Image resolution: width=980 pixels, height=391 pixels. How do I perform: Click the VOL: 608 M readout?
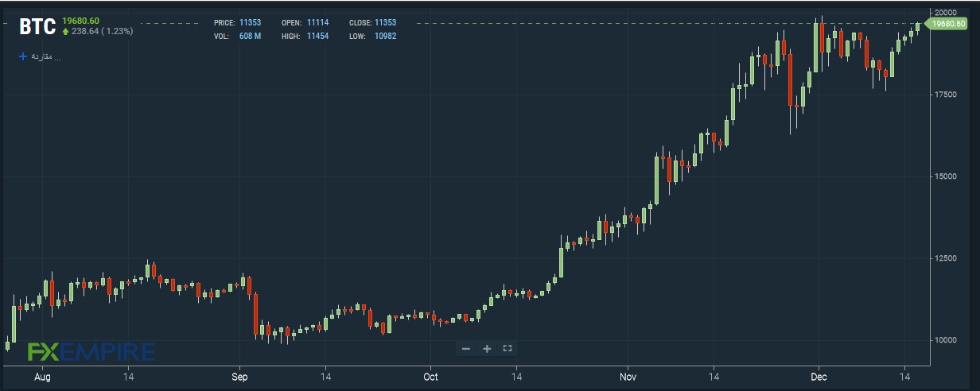coord(238,36)
